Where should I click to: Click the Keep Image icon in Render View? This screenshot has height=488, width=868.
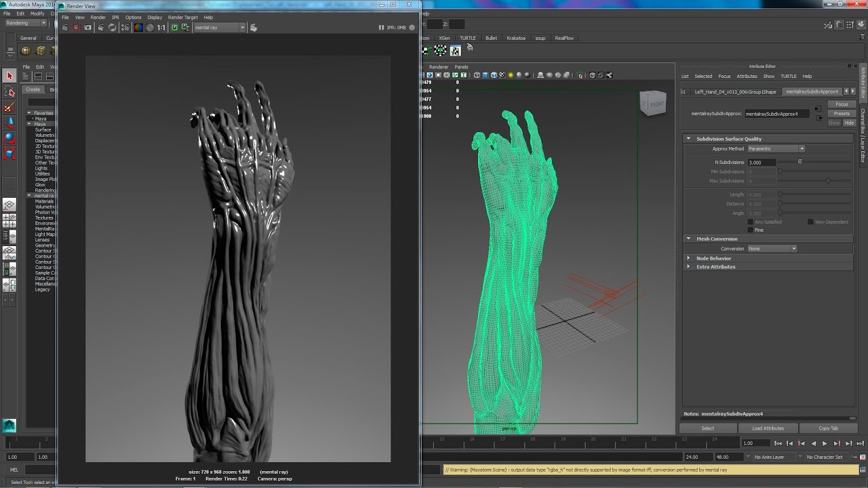pos(174,28)
